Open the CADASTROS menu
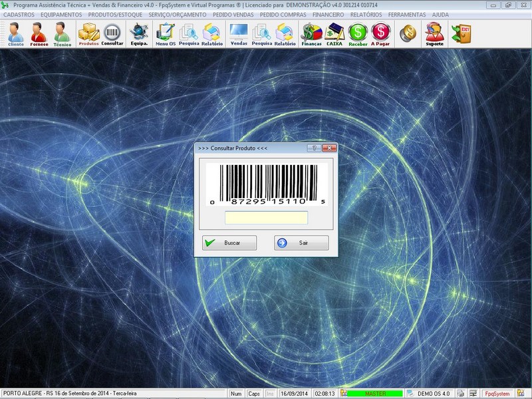 pos(19,15)
